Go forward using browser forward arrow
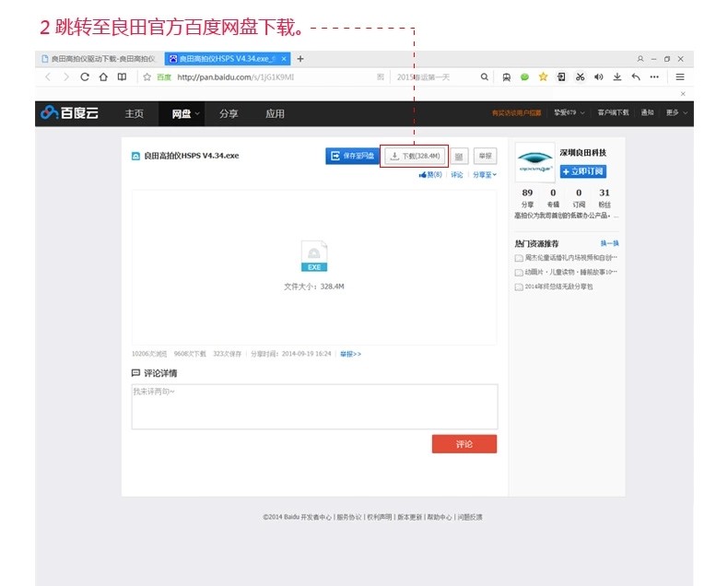This screenshot has width=728, height=586. coord(66,77)
